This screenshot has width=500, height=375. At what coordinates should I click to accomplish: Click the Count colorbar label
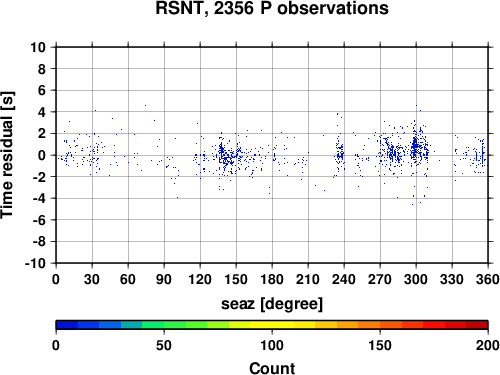pyautogui.click(x=272, y=368)
